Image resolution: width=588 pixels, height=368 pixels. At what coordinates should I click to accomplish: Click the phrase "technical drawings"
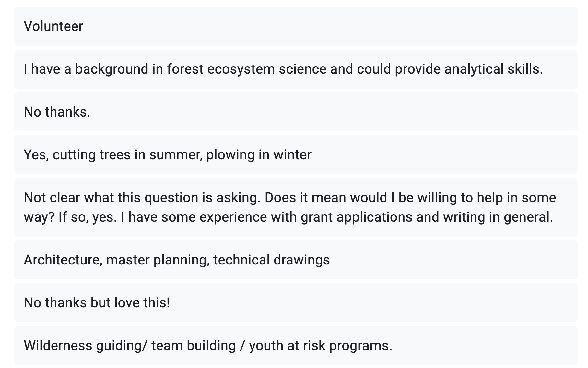271,260
